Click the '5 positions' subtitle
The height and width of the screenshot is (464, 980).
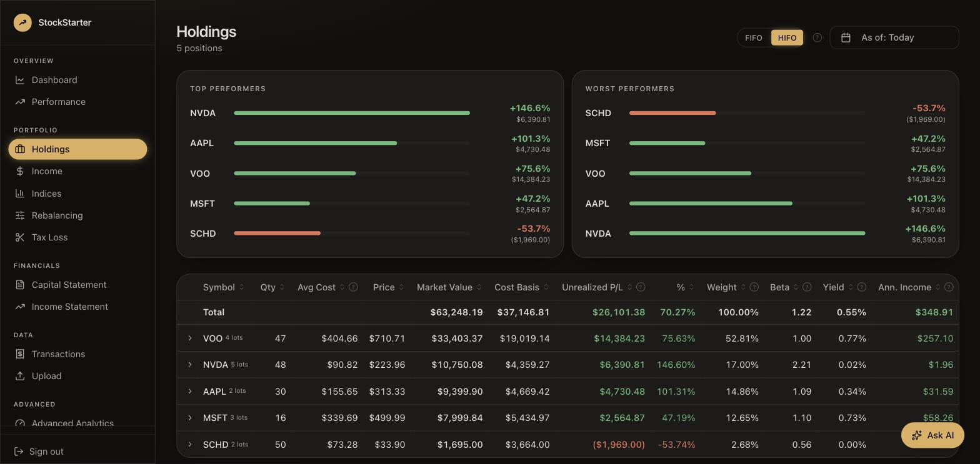point(199,48)
